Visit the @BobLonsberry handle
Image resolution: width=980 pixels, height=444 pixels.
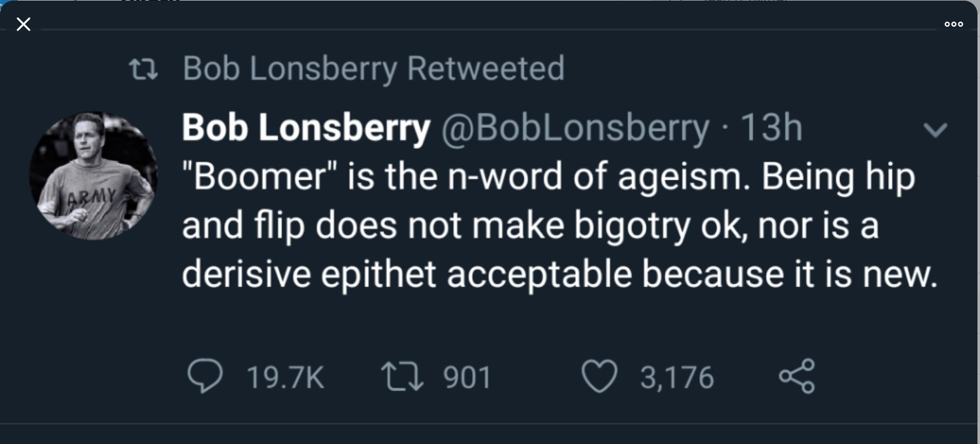click(575, 128)
